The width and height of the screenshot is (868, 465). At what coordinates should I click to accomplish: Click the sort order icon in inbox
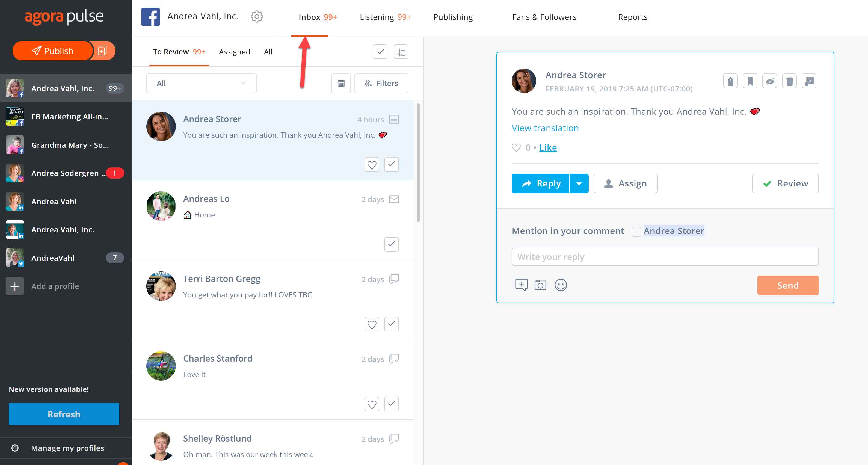(x=401, y=52)
